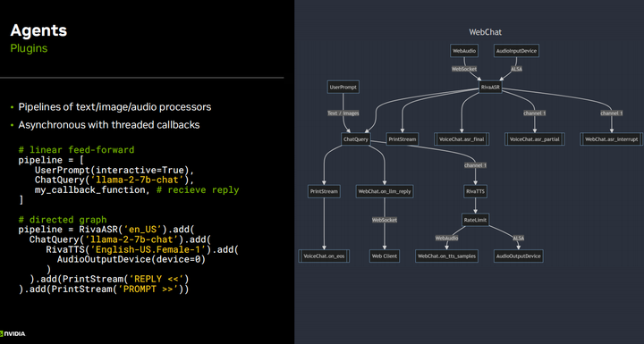This screenshot has height=344, width=644.
Task: Select the UserPrompt node
Action: [x=343, y=87]
